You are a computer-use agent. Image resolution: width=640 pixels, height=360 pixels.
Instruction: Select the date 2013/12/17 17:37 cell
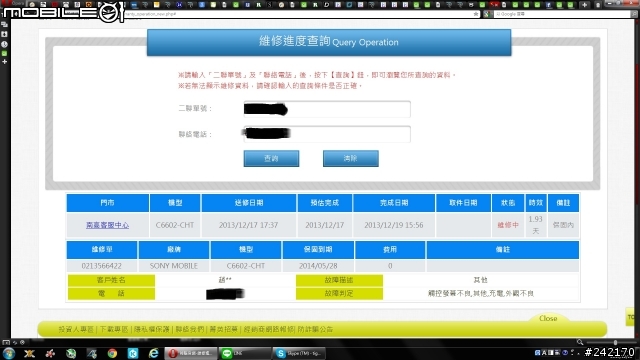249,225
